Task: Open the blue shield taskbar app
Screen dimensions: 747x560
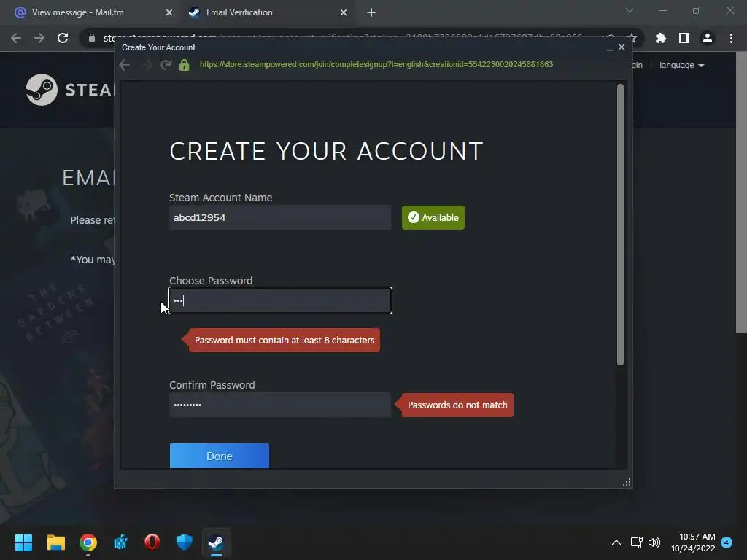Action: coord(185,542)
